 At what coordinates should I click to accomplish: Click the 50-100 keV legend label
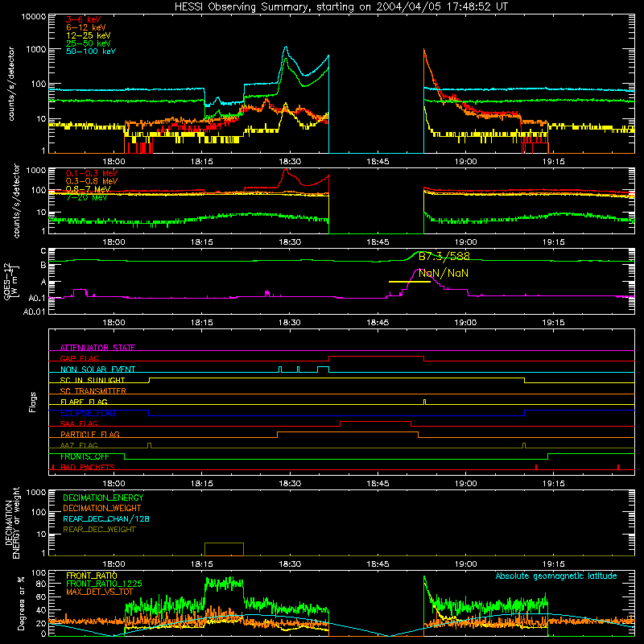click(x=91, y=52)
